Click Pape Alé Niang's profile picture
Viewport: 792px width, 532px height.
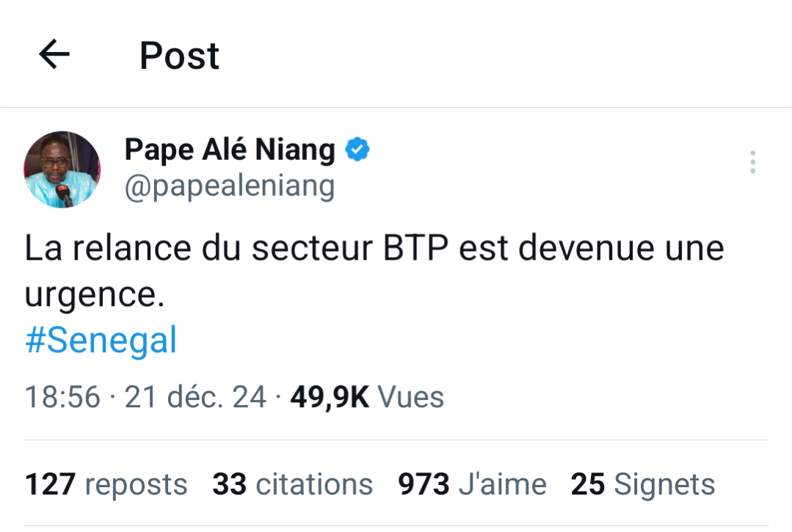coord(62,169)
